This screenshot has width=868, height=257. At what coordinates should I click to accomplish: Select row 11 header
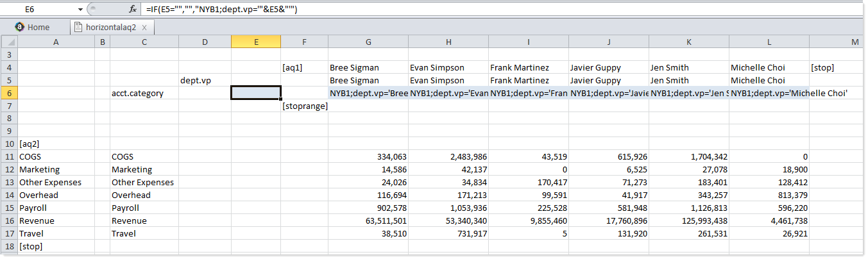[x=9, y=156]
